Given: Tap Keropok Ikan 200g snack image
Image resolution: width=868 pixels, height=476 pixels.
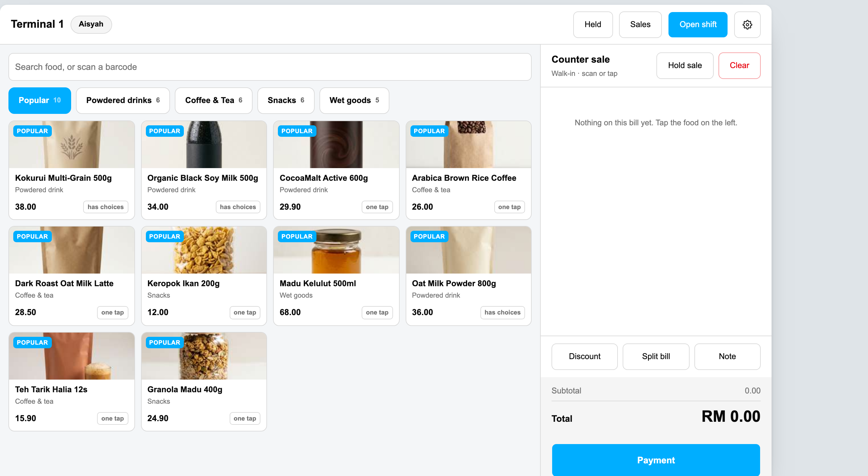Looking at the screenshot, I should coord(204,250).
